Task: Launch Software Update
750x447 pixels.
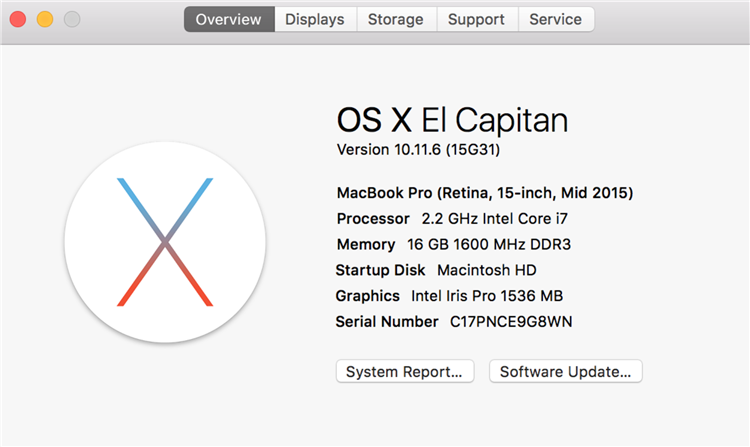Action: pyautogui.click(x=565, y=371)
